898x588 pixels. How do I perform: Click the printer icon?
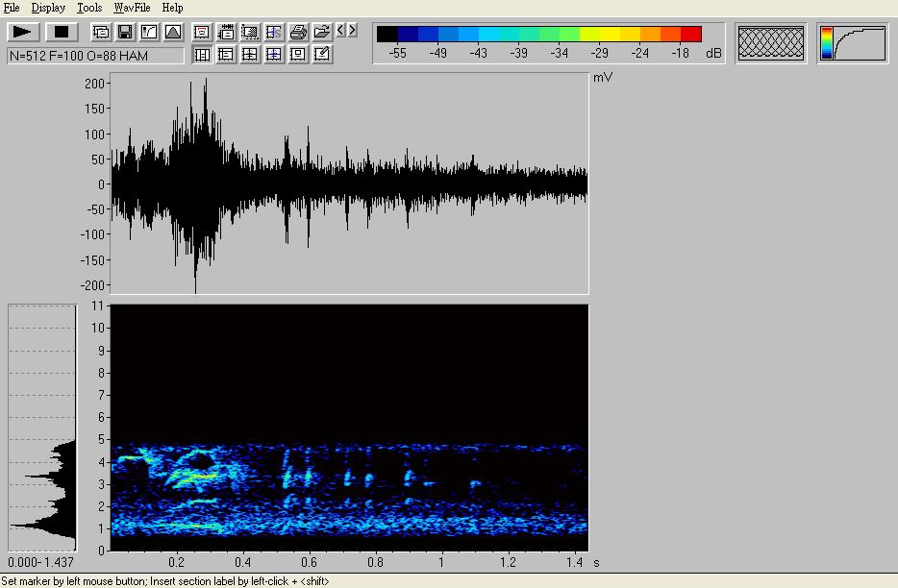(298, 32)
